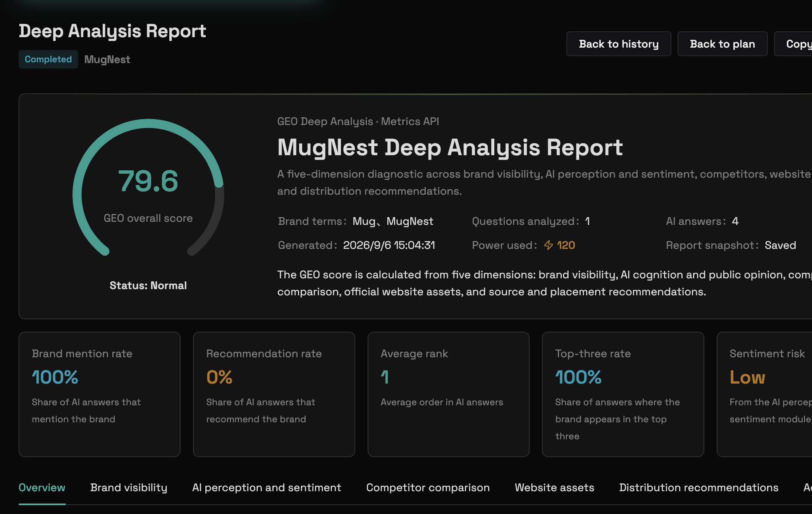
Task: Switch to Website assets tab
Action: tap(554, 488)
